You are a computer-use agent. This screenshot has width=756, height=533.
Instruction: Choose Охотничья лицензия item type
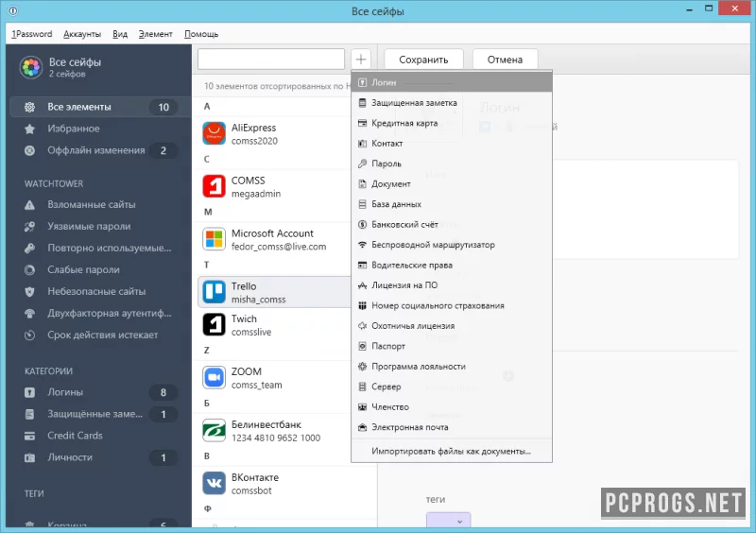[x=452, y=326]
